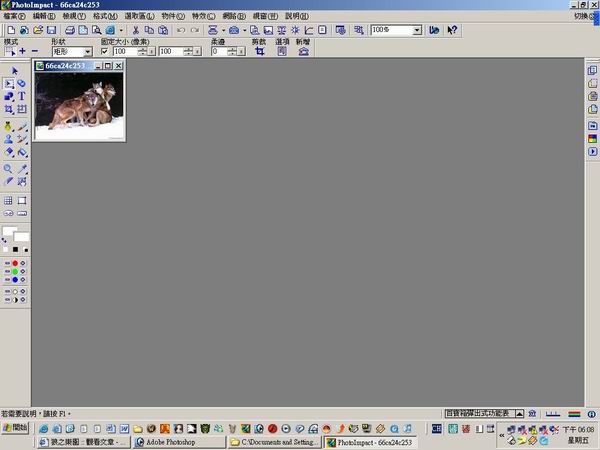Expand the camera icon dropdown arrow
This screenshot has height=450, width=600.
click(245, 30)
